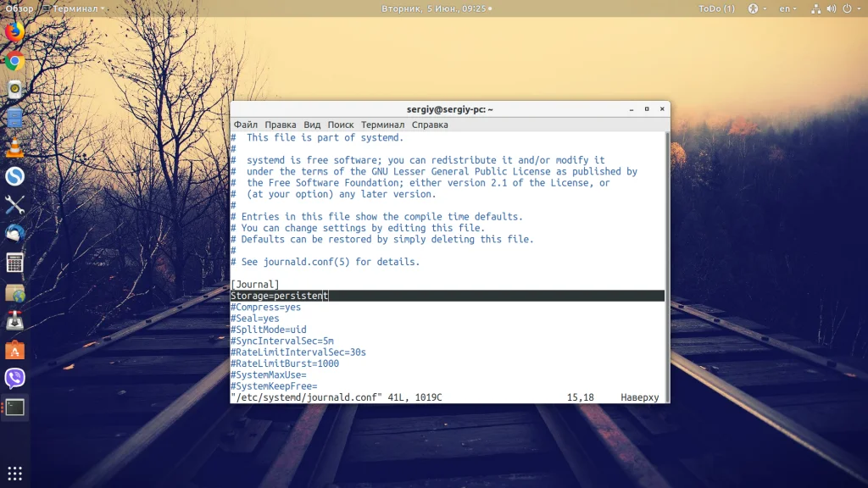The image size is (868, 488).
Task: Open Viber from the dock
Action: (x=14, y=378)
